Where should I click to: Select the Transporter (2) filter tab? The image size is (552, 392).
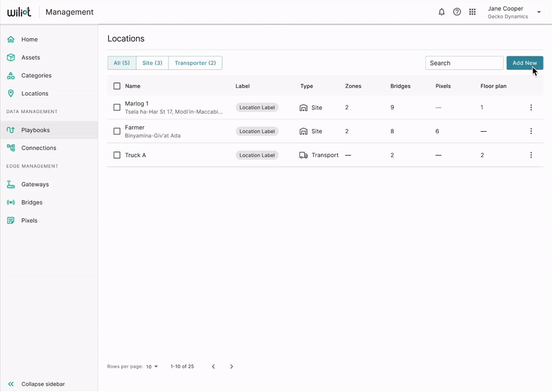coord(195,63)
